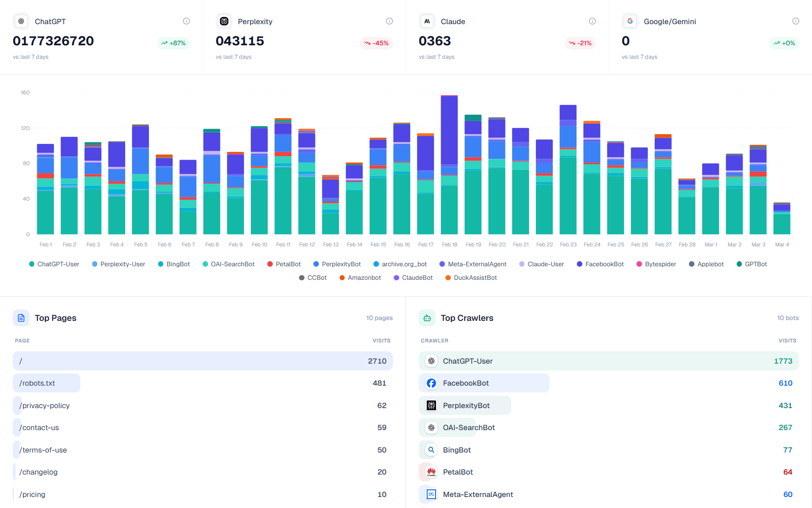Hide the Bytespider series via its legend entry
This screenshot has width=812, height=508.
pyautogui.click(x=656, y=264)
